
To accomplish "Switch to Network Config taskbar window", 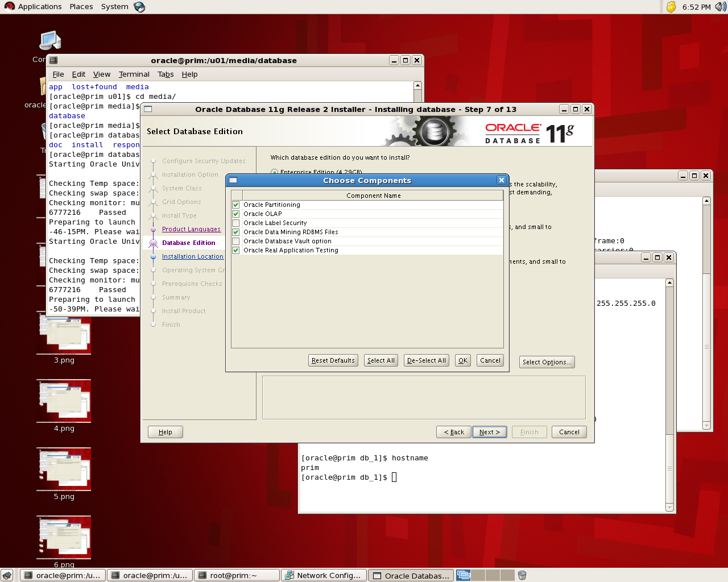I will tap(324, 575).
